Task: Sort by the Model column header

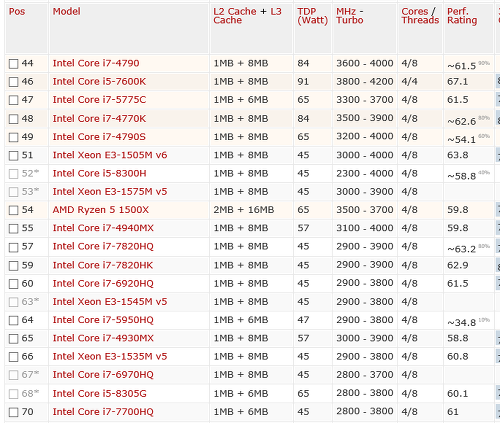Action: (66, 12)
